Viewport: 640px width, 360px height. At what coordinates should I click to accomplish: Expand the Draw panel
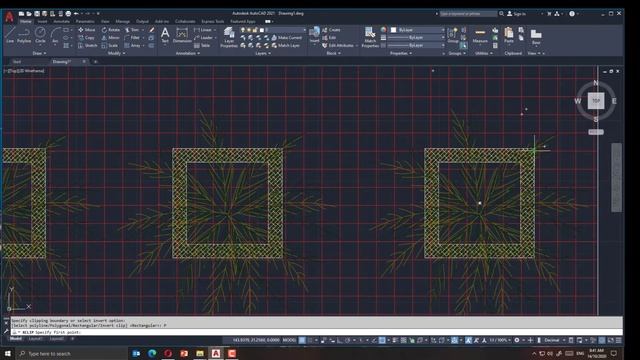pos(39,53)
